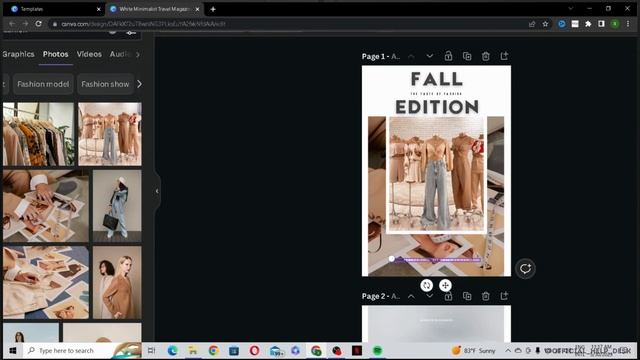Image resolution: width=640 pixels, height=360 pixels.
Task: Duplicate Page 2 using the copy icon
Action: [467, 296]
